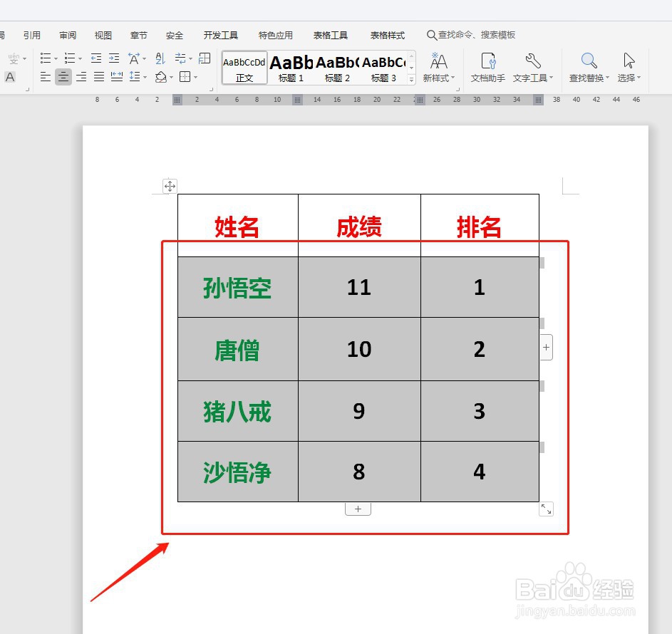
Task: Align text right
Action: pyautogui.click(x=81, y=77)
